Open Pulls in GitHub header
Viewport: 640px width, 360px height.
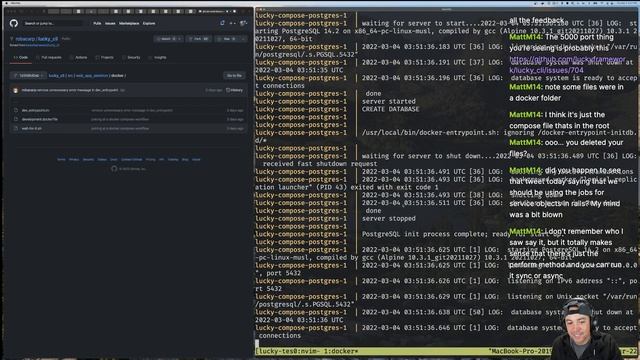click(x=97, y=23)
